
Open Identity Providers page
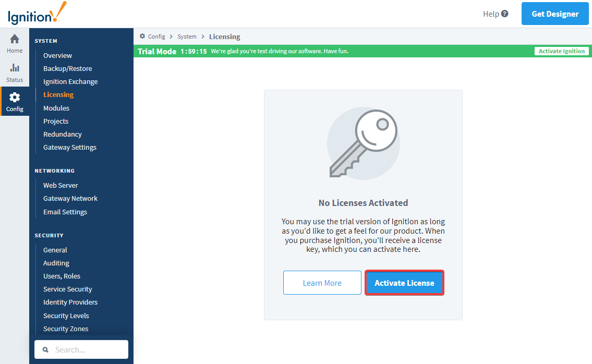coord(70,302)
